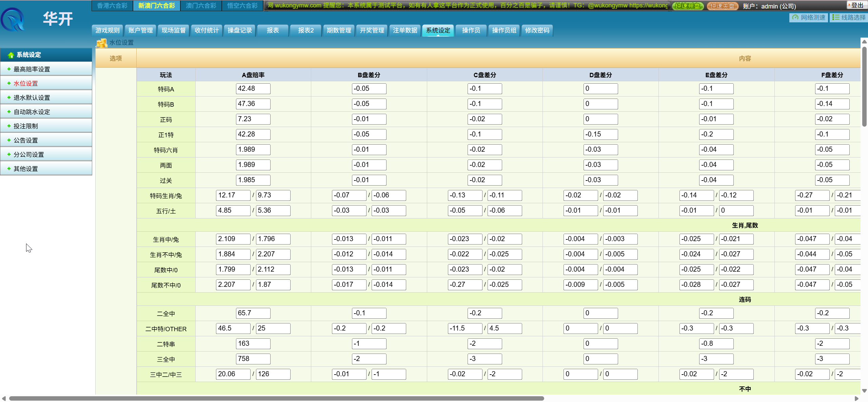Open the 现场监督 menu
This screenshot has width=868, height=402.
[174, 30]
